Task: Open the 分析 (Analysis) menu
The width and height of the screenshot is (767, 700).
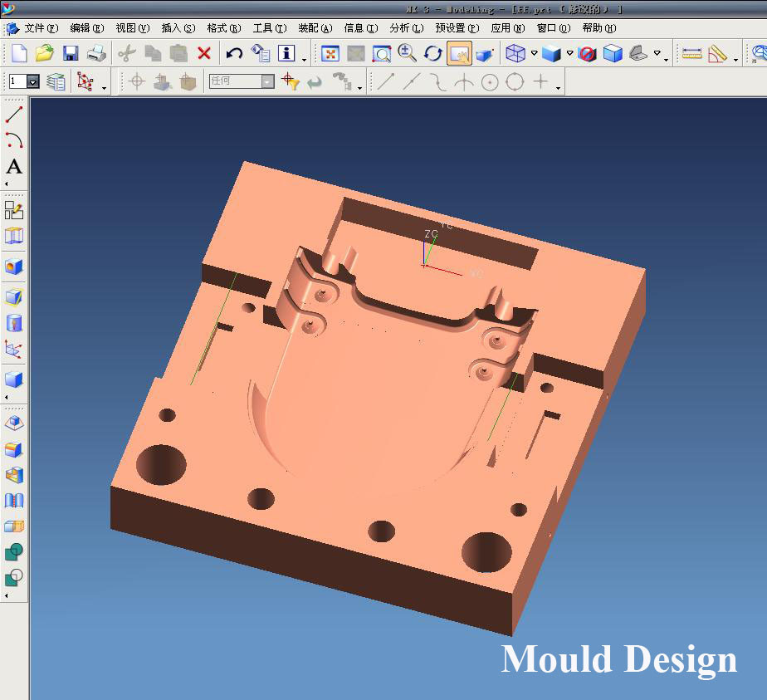Action: click(406, 28)
